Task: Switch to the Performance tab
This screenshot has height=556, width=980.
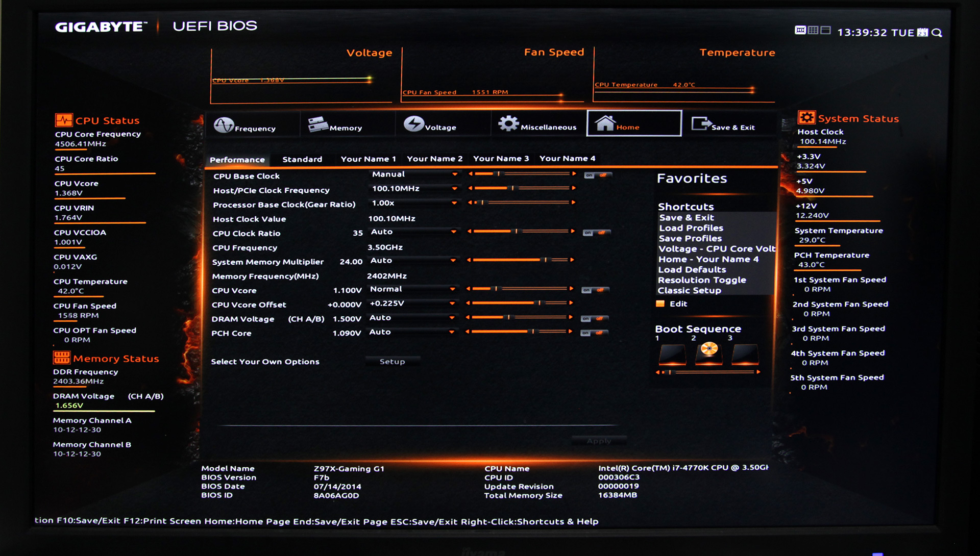Action: point(237,160)
